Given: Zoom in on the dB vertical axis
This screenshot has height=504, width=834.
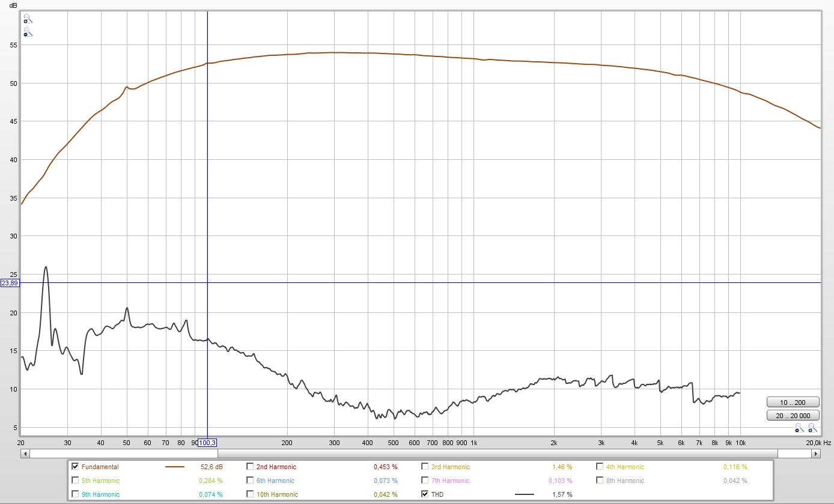Looking at the screenshot, I should (28, 19).
